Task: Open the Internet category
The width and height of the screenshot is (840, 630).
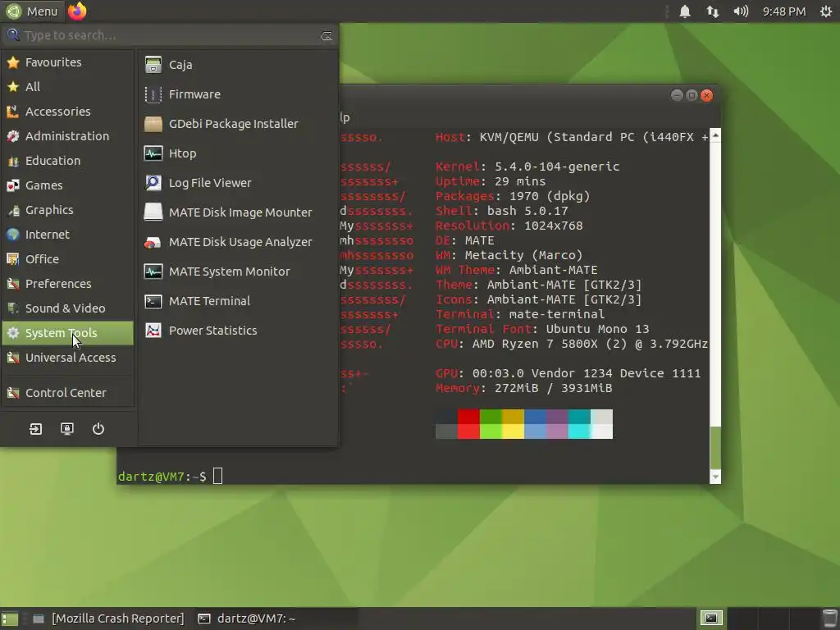Action: click(x=67, y=235)
